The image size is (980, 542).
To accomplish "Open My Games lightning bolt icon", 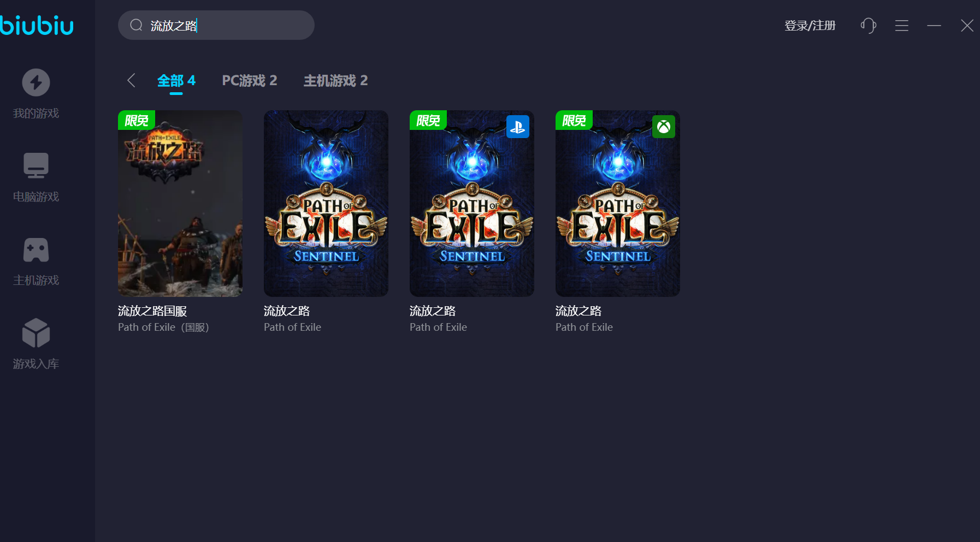I will coord(36,82).
